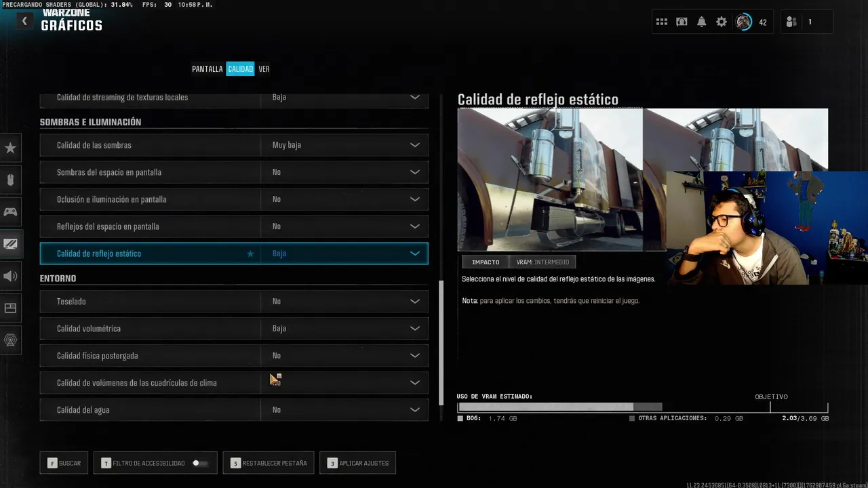Image resolution: width=868 pixels, height=488 pixels.
Task: Select graphics settings sidebar icon
Action: point(10,244)
